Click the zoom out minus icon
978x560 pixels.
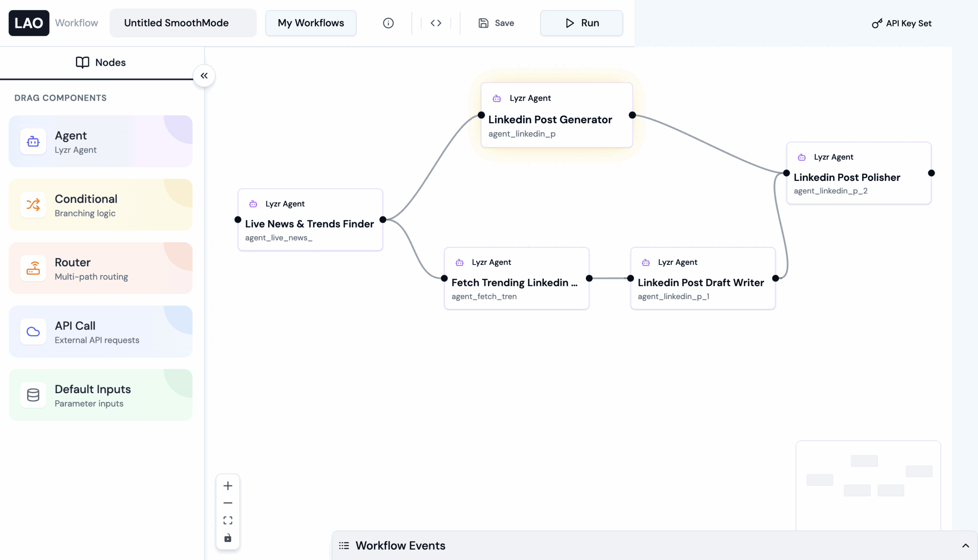tap(228, 503)
